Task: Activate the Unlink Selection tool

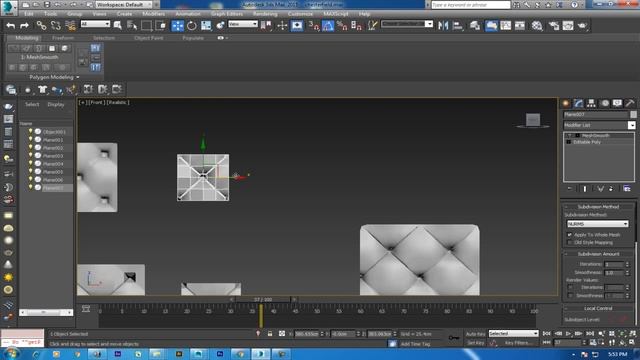Action: click(56, 25)
